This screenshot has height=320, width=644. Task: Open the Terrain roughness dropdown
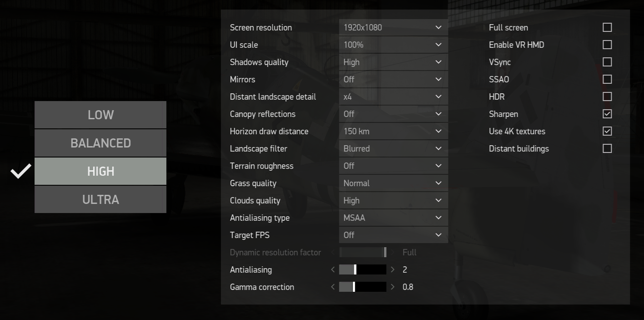[393, 166]
